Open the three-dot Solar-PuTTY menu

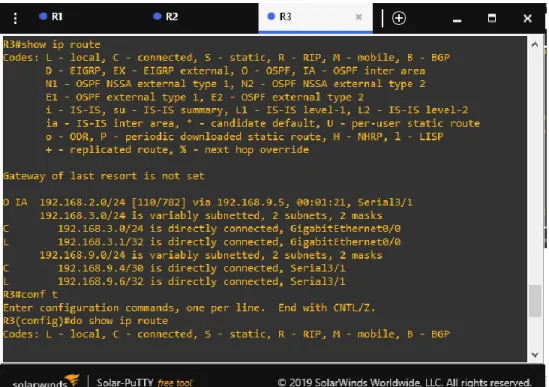(15, 18)
